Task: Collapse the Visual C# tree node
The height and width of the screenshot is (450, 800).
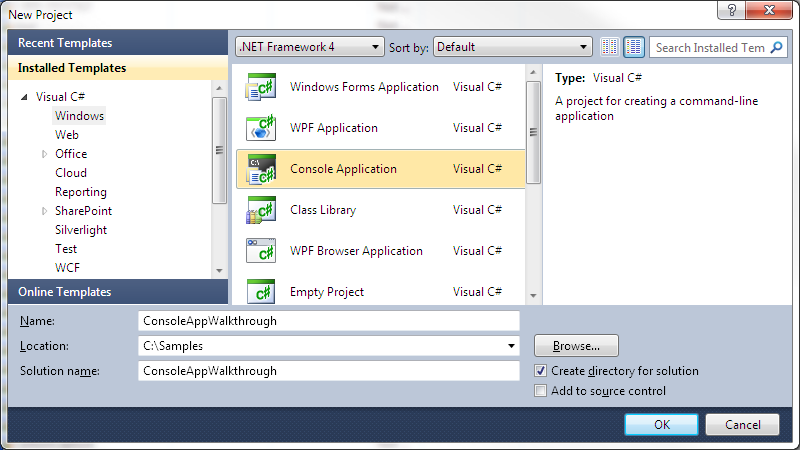Action: pyautogui.click(x=24, y=97)
